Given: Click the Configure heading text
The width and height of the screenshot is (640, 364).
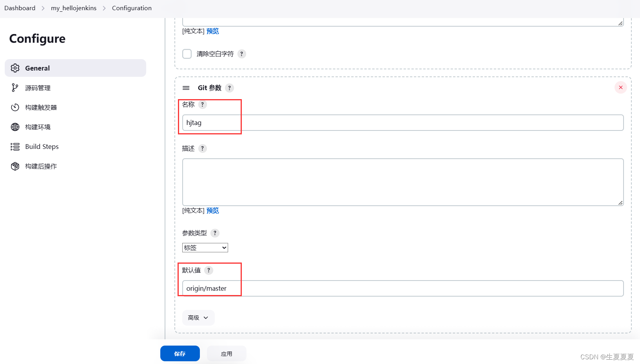Looking at the screenshot, I should click(37, 39).
